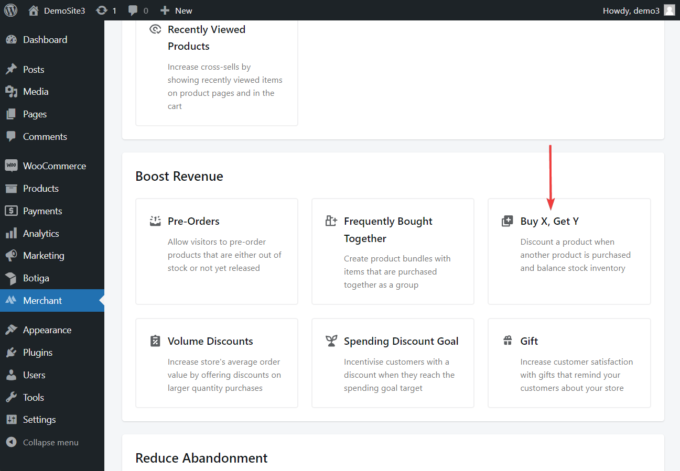Open the Recently Viewed Products module
680x471 pixels.
pos(216,73)
